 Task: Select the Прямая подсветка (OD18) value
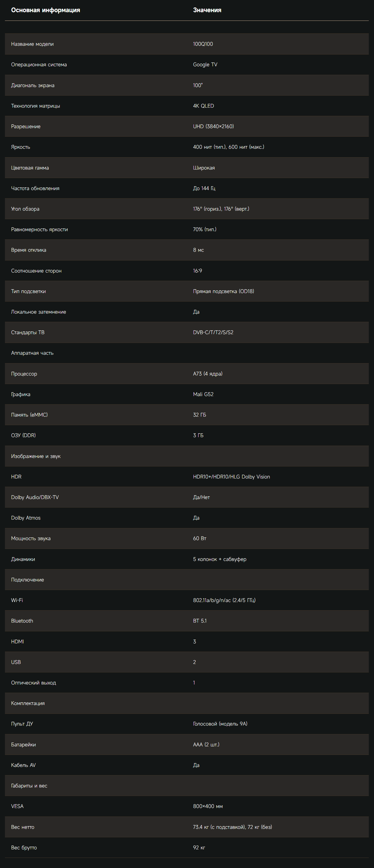coord(223,291)
